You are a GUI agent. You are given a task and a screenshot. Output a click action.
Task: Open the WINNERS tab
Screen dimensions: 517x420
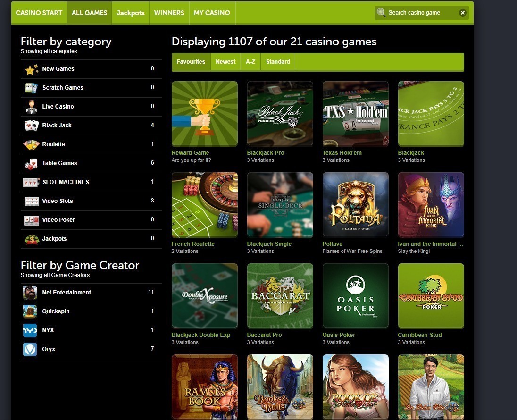click(x=169, y=13)
